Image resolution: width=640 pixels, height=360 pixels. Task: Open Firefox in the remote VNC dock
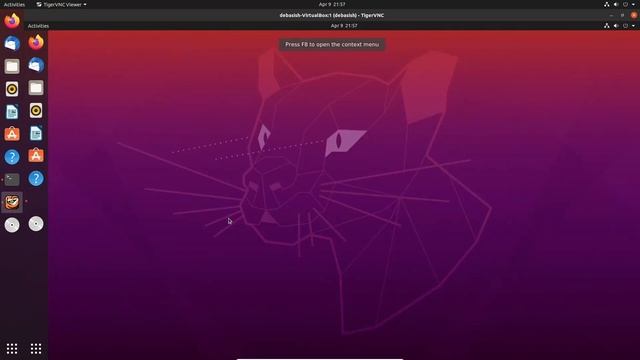pos(36,42)
